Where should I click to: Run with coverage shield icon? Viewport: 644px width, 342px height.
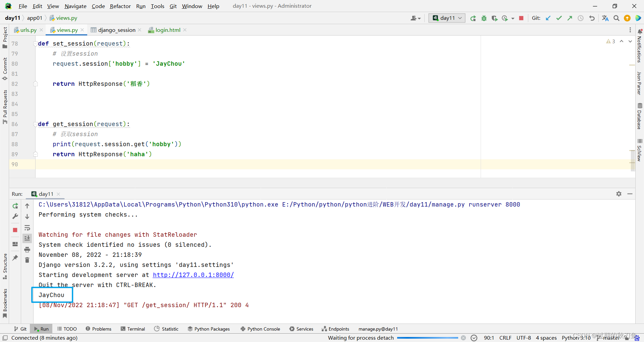tap(494, 18)
